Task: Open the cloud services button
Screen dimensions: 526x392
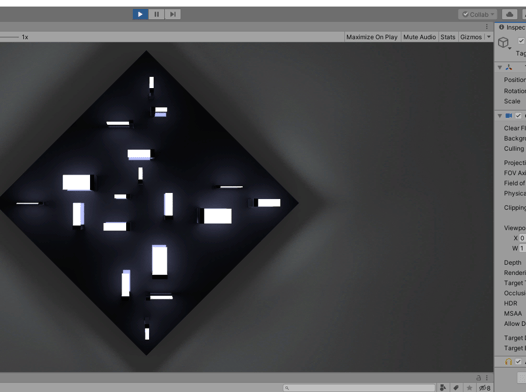Action: point(509,14)
